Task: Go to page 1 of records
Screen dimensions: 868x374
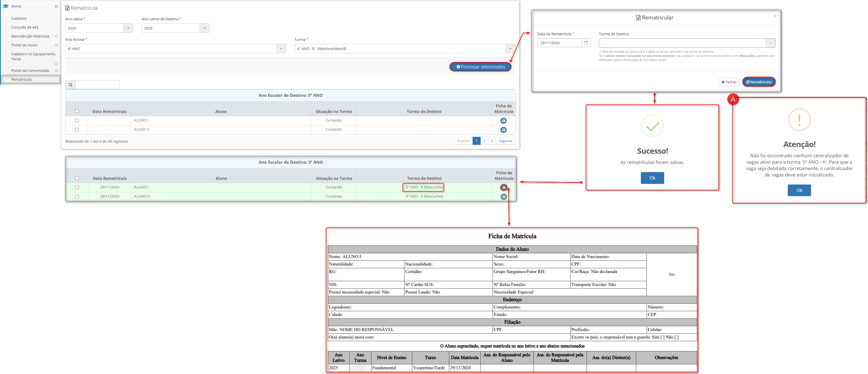Action: coord(476,141)
